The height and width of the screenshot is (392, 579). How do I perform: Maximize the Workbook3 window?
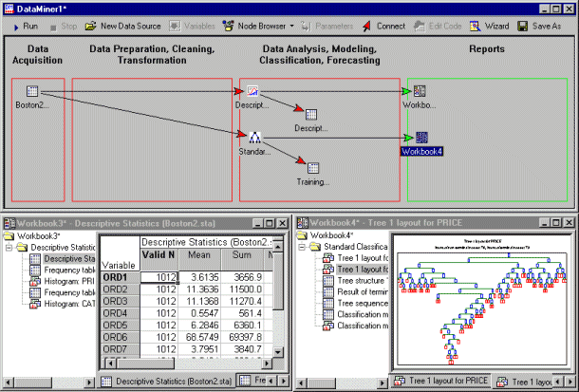[x=270, y=223]
